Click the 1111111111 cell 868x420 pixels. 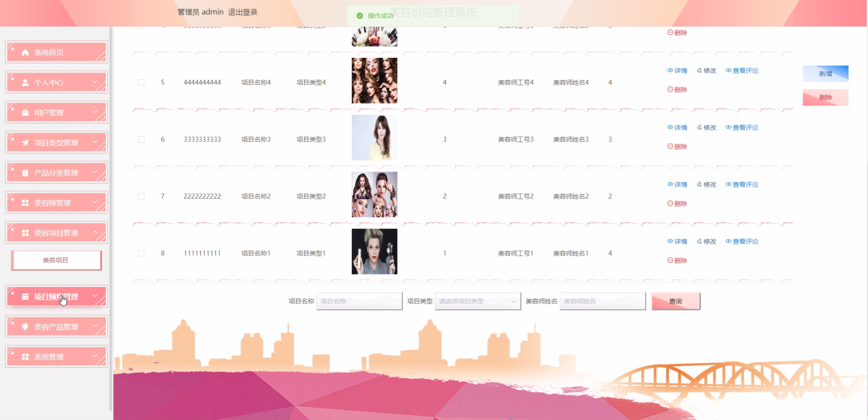coord(202,253)
